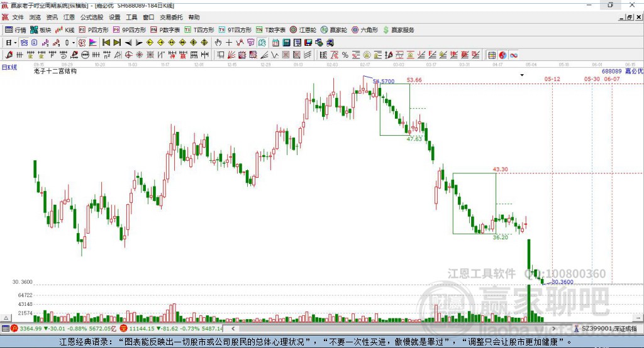
Task: Click the up-triangle button beside the volume pane
Action: pos(6,318)
